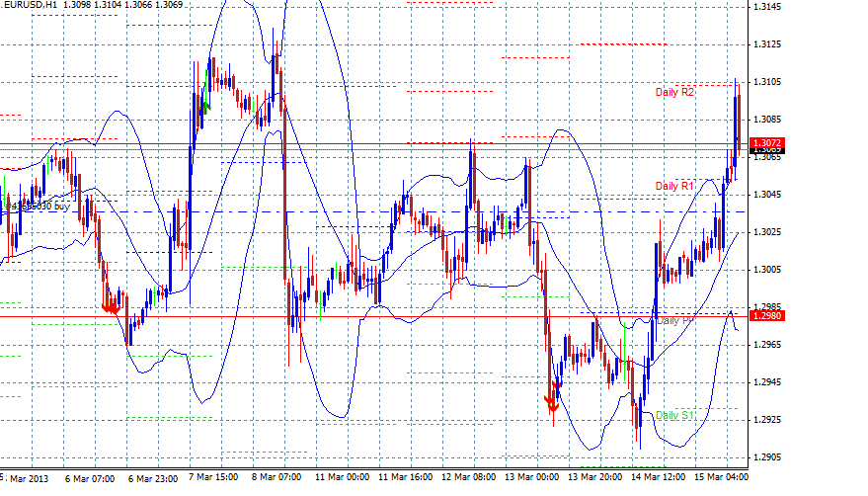Click the 1.3145 price axis value
This screenshot has height=496, width=868.
pos(767,7)
